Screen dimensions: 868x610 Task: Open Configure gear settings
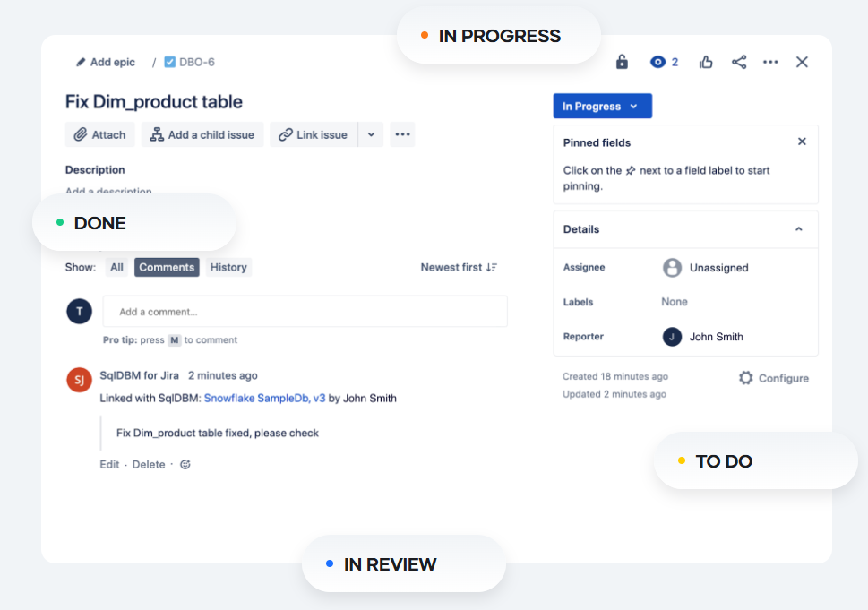774,378
